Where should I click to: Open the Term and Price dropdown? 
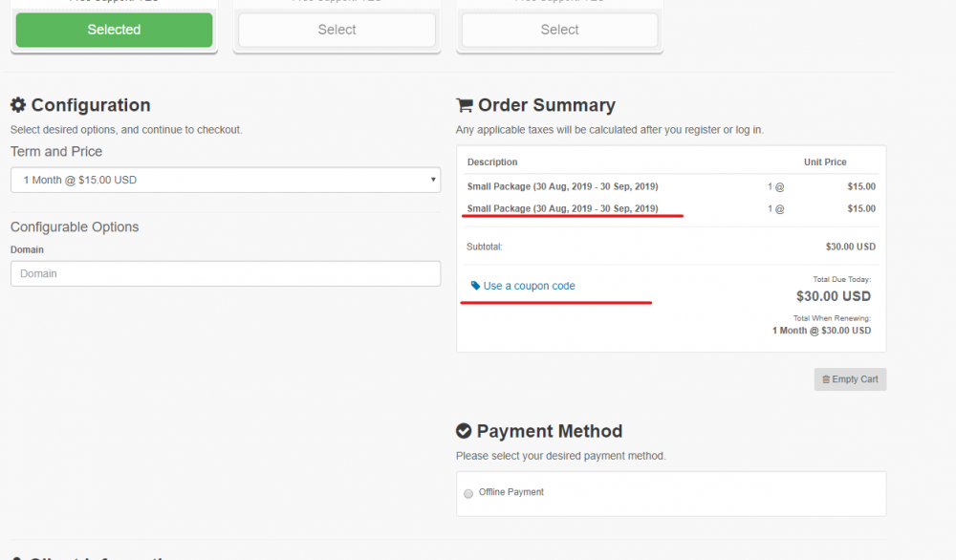click(x=226, y=180)
